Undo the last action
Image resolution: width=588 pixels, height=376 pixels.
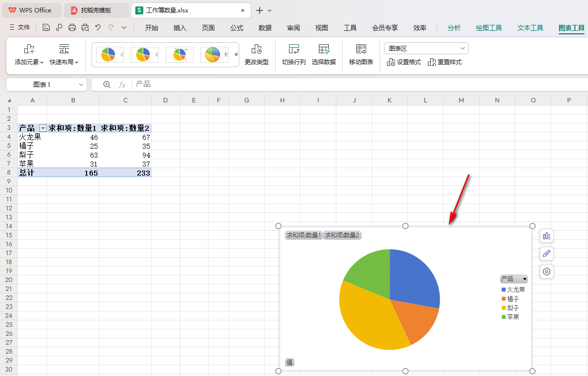pos(98,27)
